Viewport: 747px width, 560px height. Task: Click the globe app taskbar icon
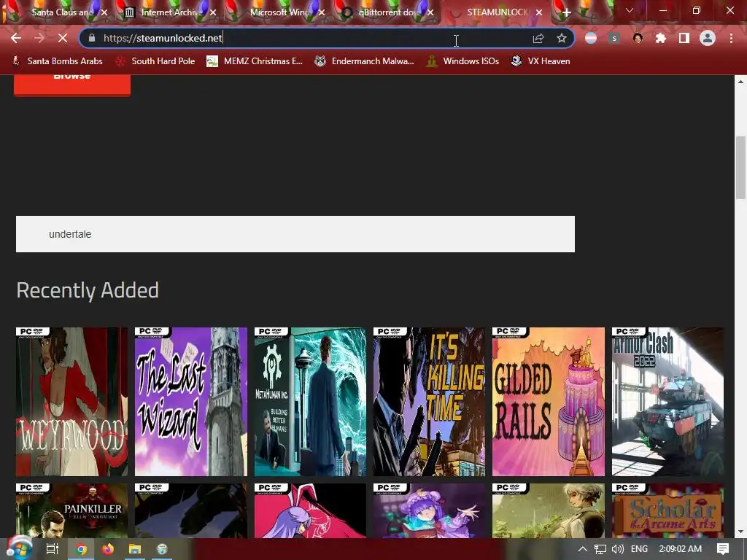[163, 549]
